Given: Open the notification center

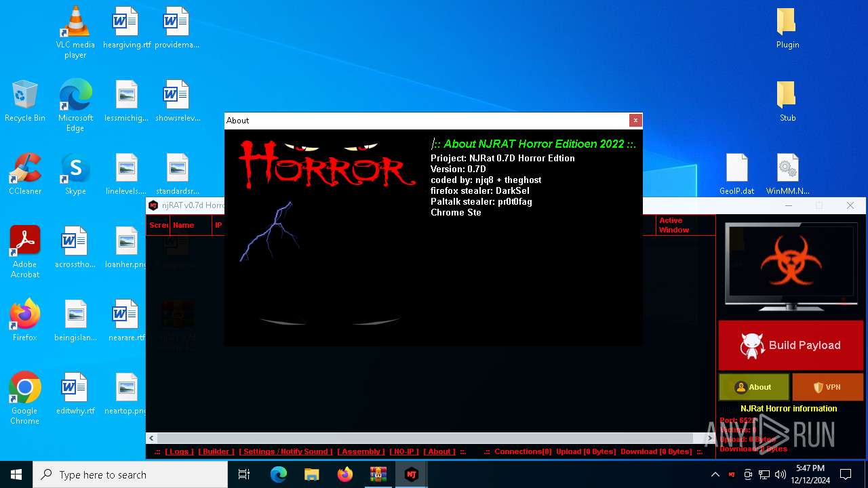Looking at the screenshot, I should [x=846, y=474].
